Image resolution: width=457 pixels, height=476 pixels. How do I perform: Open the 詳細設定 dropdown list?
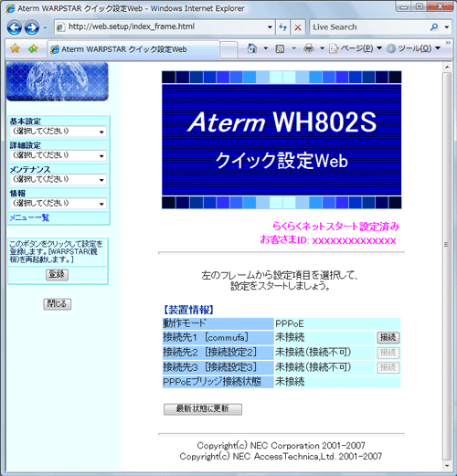click(58, 155)
